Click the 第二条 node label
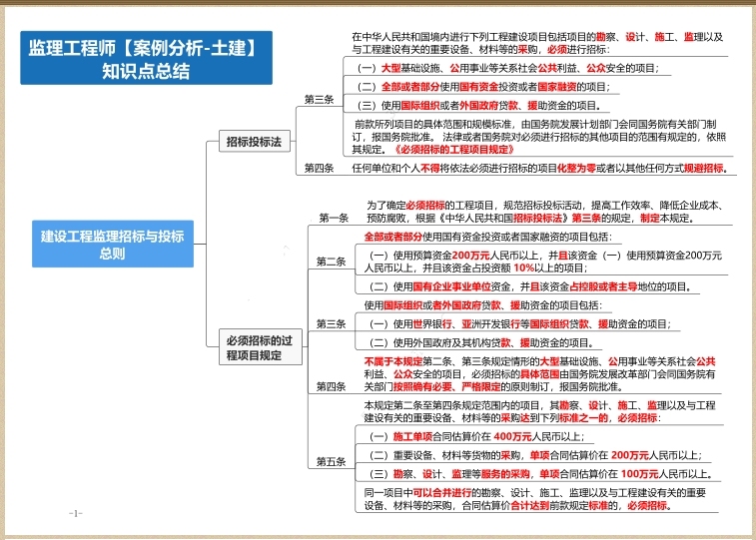This screenshot has width=756, height=540. (331, 262)
